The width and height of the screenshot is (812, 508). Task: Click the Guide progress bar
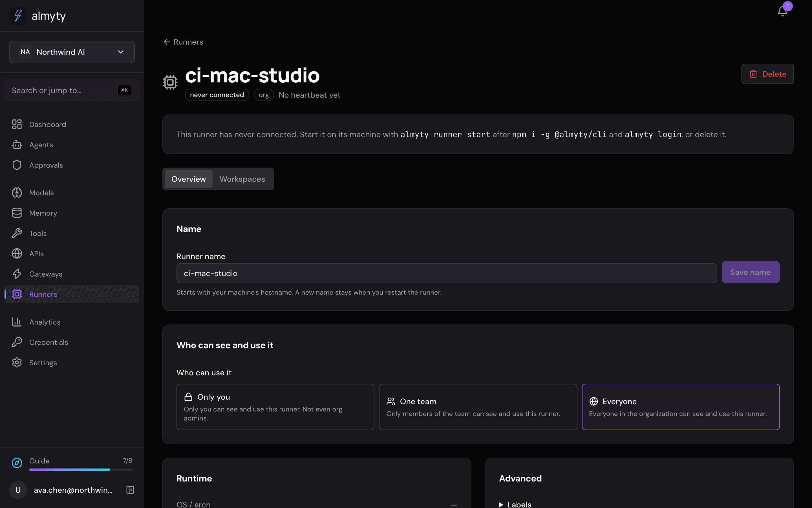[81, 469]
